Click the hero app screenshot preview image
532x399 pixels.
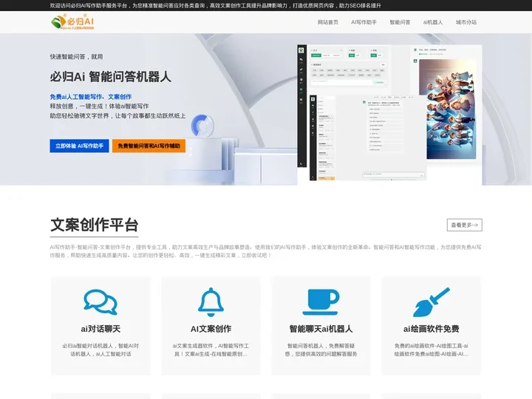point(389,115)
